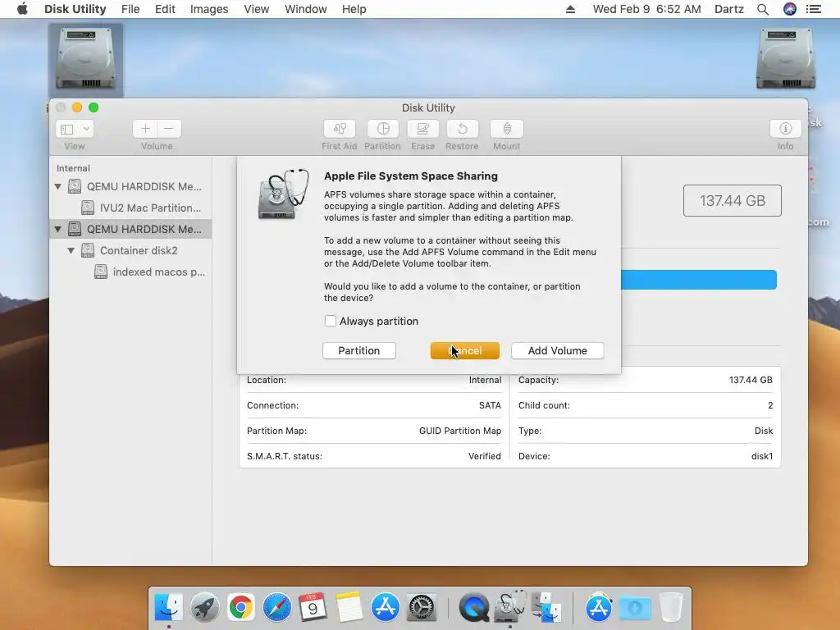Select Container disk2 in sidebar
Viewport: 840px width, 630px height.
[132, 251]
